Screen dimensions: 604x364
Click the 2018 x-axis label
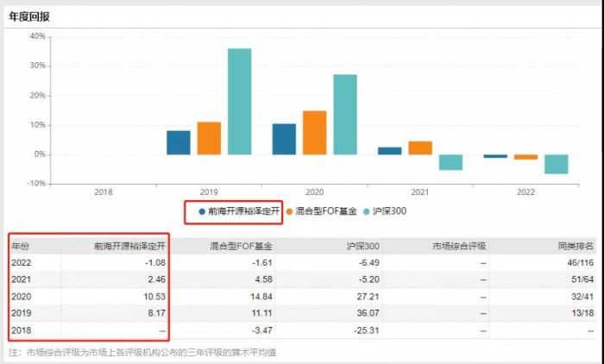click(x=104, y=191)
